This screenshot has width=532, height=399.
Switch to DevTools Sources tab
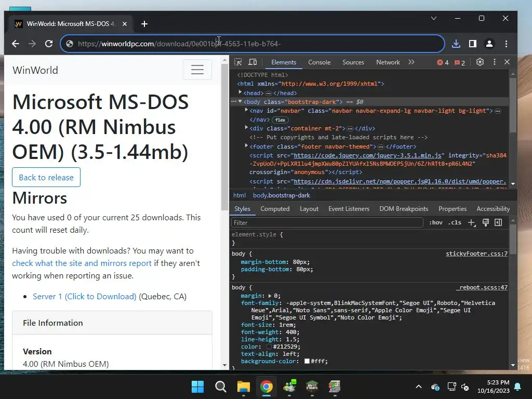click(353, 62)
